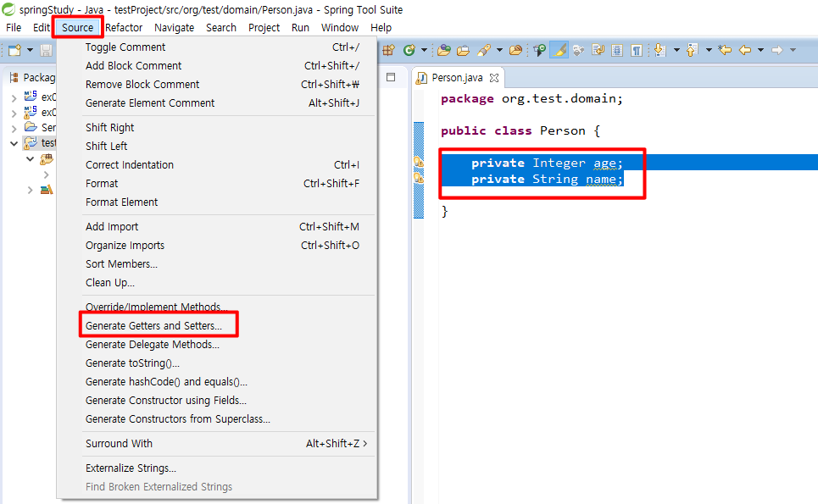Click the Last Edit Location icon

pyautogui.click(x=725, y=50)
